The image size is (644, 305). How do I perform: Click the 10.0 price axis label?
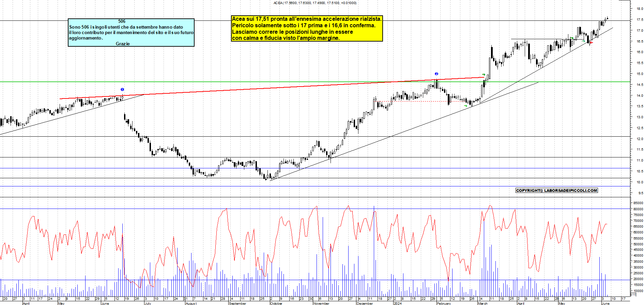coord(640,182)
